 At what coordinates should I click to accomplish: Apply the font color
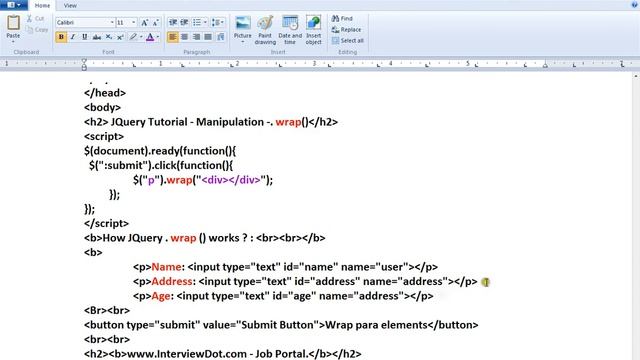coord(150,37)
